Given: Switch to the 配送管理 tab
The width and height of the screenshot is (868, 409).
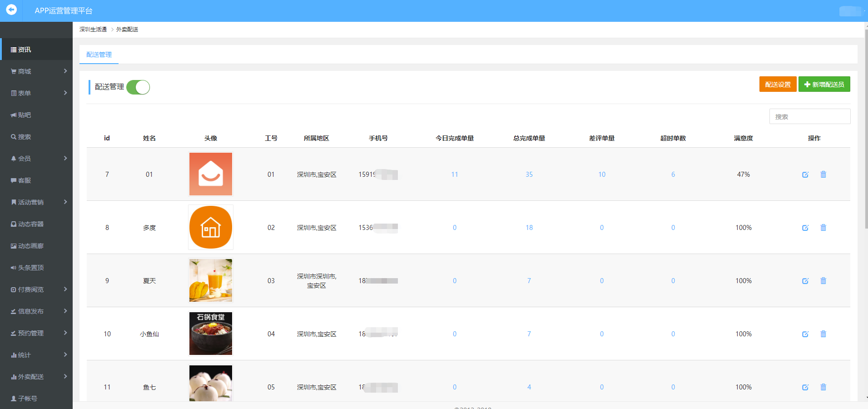Looking at the screenshot, I should coord(99,55).
